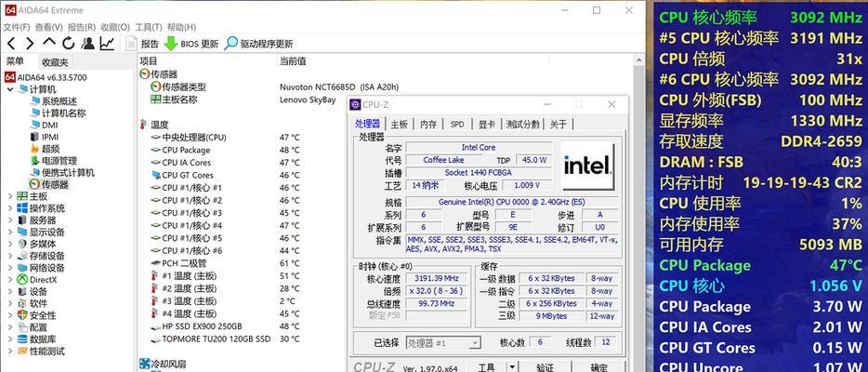
Task: Go back with the AIDA64 back arrow
Action: [x=12, y=44]
